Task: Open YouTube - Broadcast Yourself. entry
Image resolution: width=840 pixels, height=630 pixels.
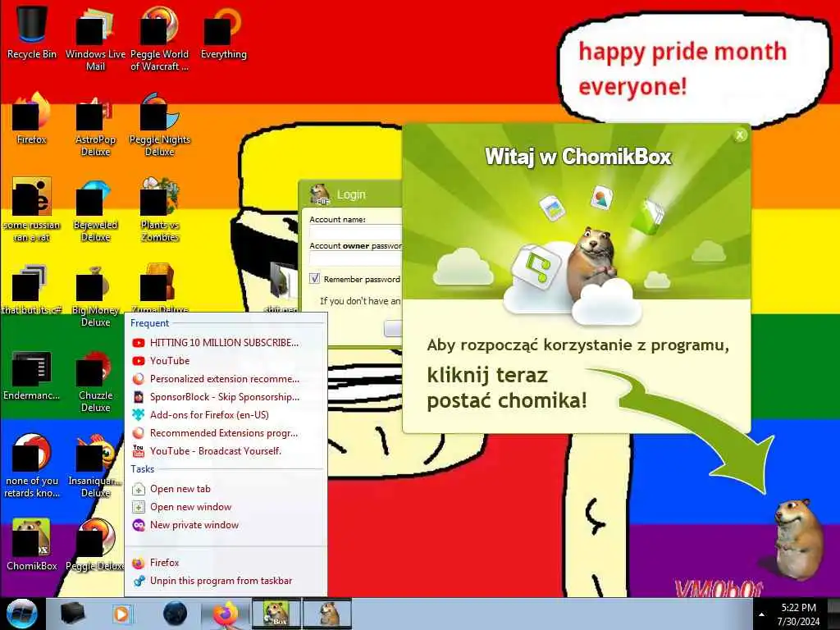Action: (226, 451)
